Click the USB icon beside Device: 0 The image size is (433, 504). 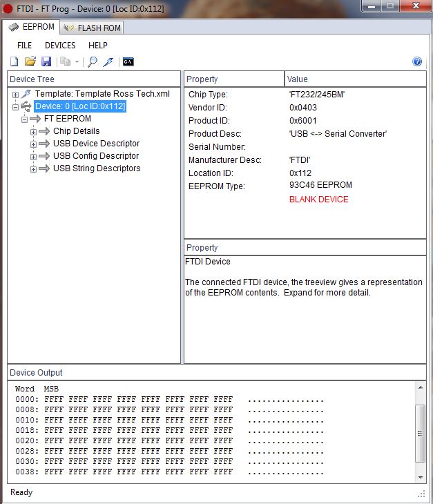click(x=26, y=106)
